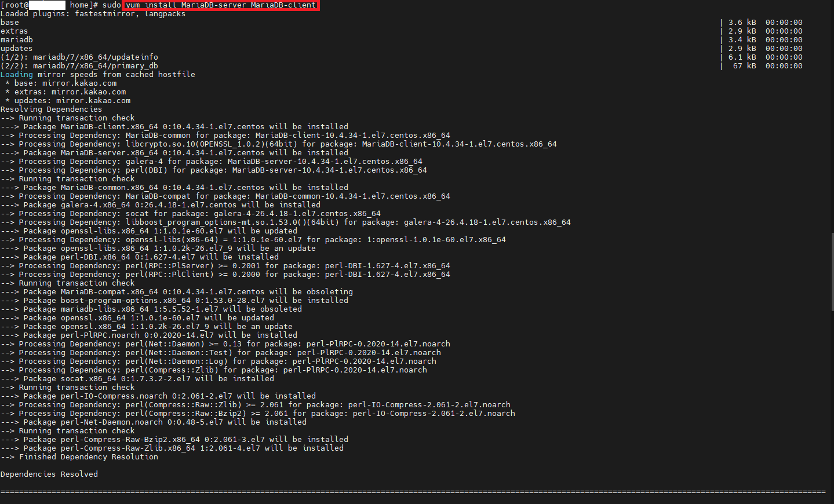Click the 'Package perl-IO-Compress.noarch' line
834x504 pixels.
[x=158, y=396]
